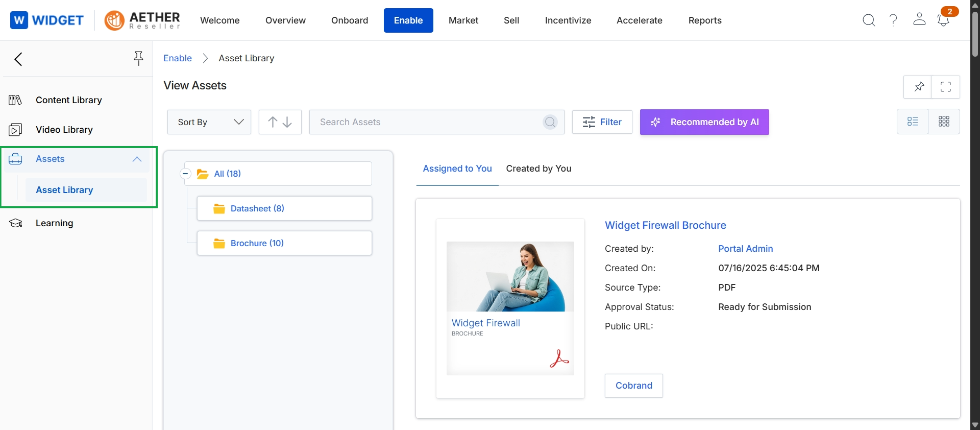Open the Sort By dropdown
This screenshot has width=980, height=430.
[x=209, y=122]
